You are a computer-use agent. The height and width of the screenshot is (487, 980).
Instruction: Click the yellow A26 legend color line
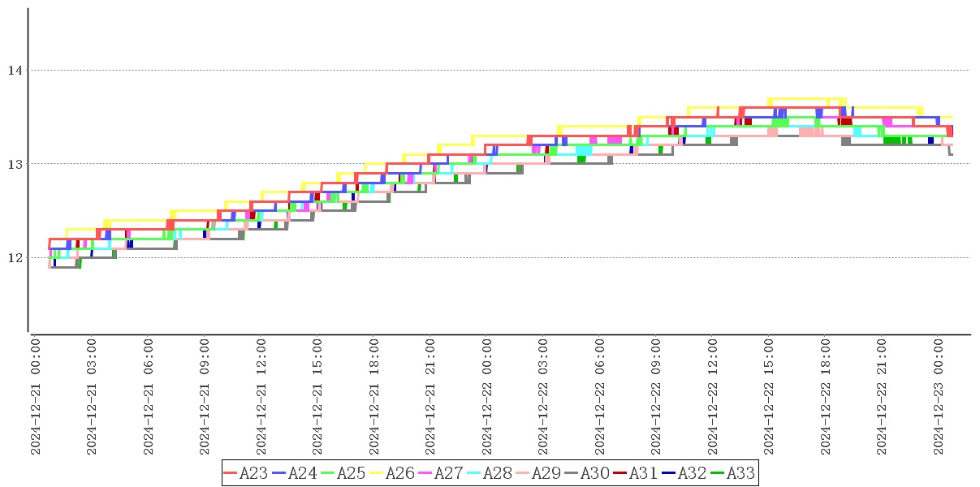(x=377, y=473)
